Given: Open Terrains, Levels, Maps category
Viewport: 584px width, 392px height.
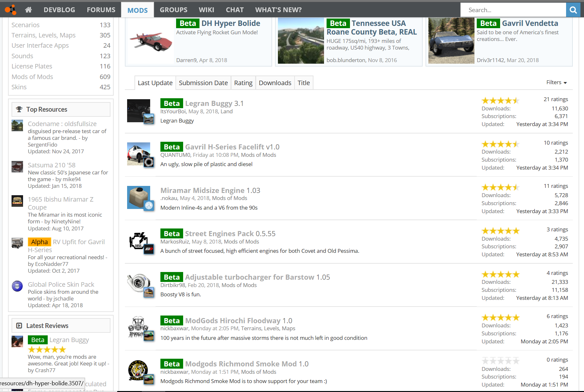Looking at the screenshot, I should [x=44, y=35].
